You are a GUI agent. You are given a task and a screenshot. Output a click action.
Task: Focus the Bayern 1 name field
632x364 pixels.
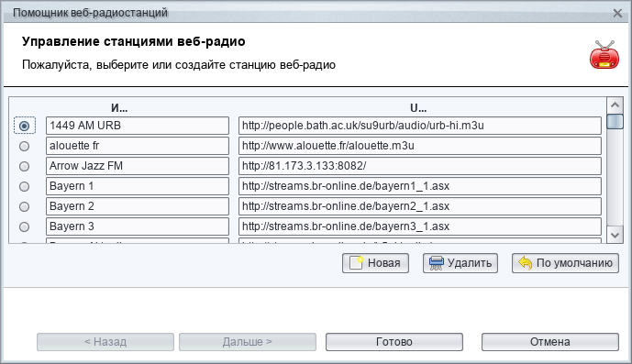[138, 186]
